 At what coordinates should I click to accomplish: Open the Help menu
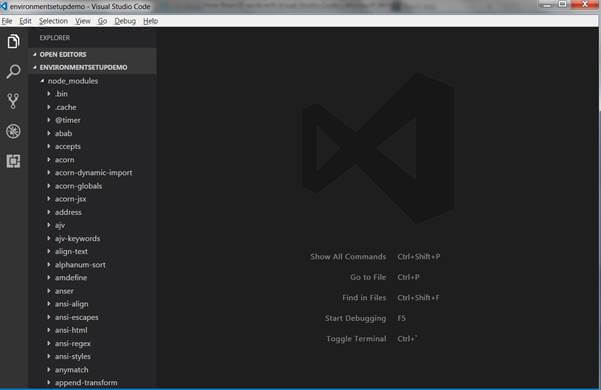point(151,21)
